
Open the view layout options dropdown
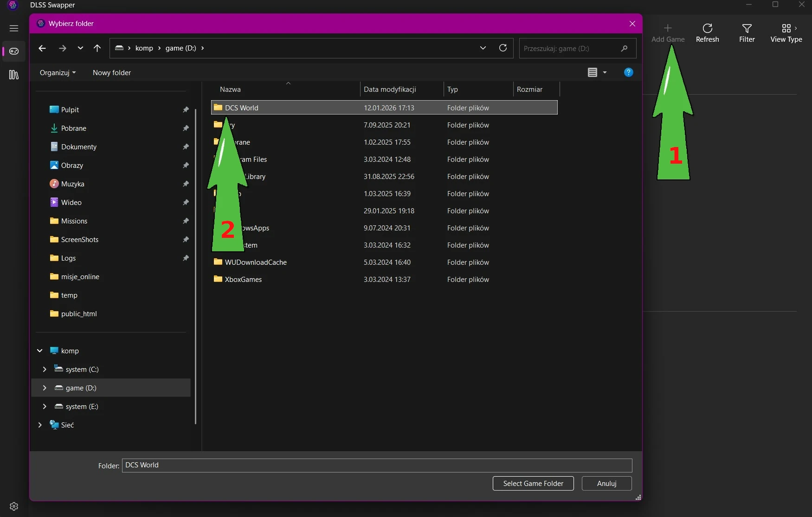coord(605,72)
